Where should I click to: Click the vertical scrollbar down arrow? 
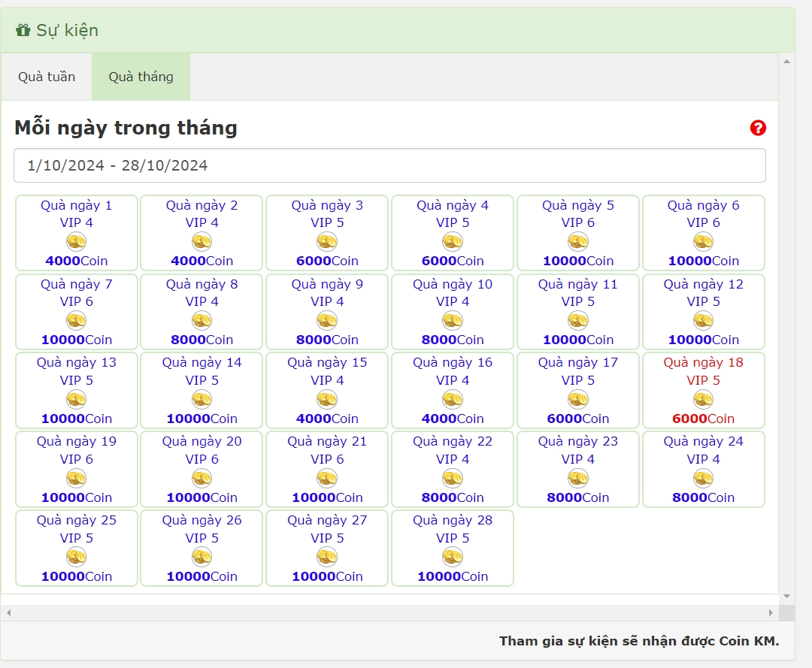coord(786,597)
